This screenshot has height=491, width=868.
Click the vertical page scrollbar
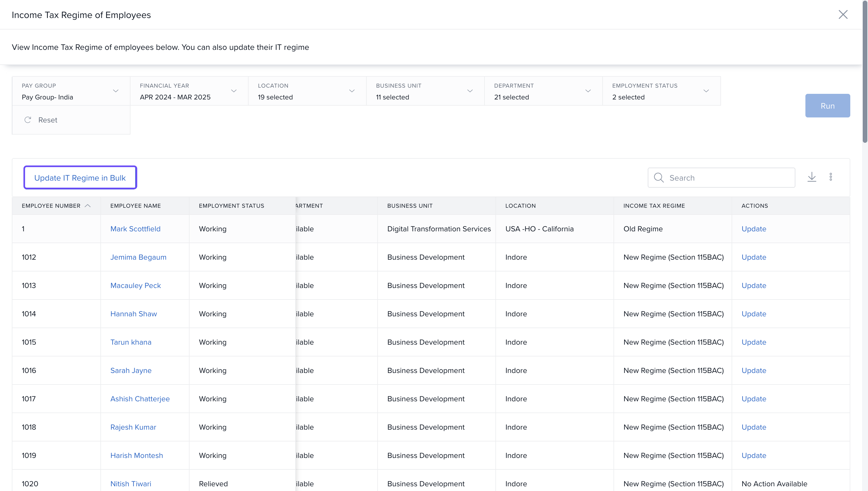coord(865,71)
